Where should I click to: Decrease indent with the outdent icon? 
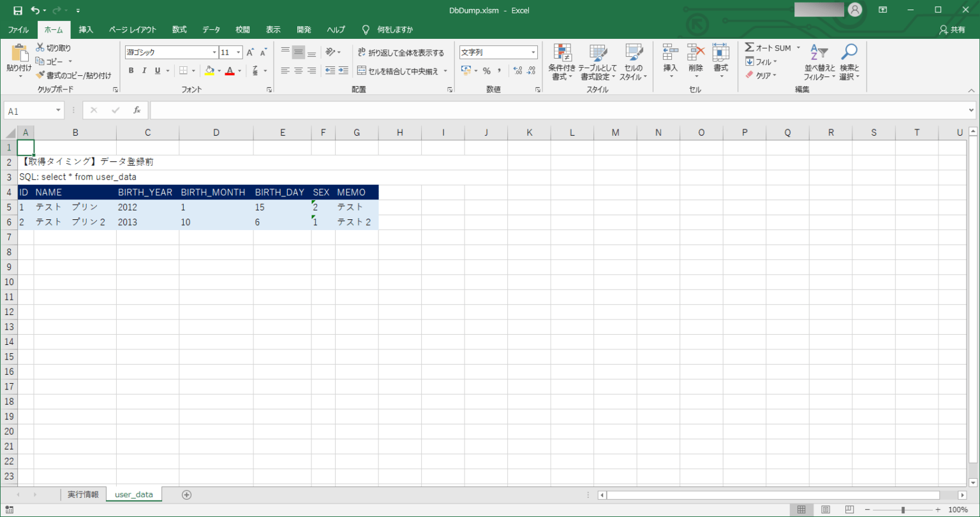tap(330, 71)
